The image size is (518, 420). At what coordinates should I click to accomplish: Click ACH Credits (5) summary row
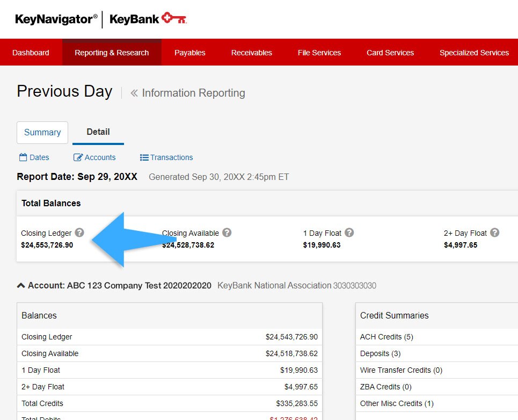click(x=437, y=337)
